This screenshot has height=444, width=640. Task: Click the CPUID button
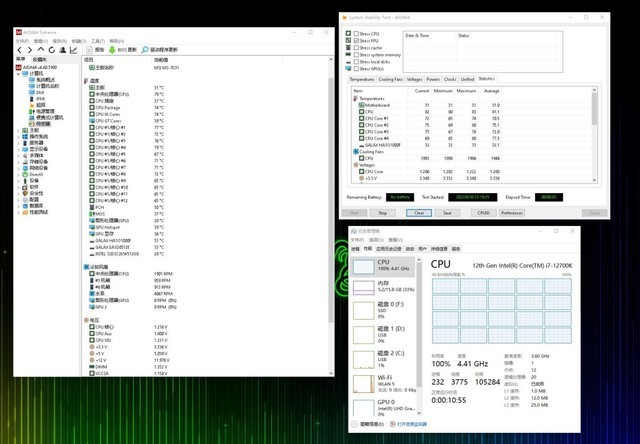point(484,213)
